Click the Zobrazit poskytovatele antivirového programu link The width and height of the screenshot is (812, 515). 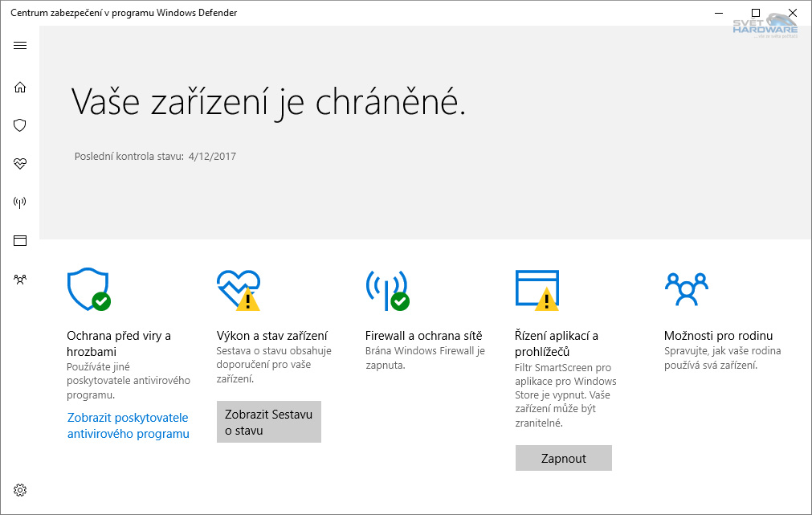click(128, 425)
